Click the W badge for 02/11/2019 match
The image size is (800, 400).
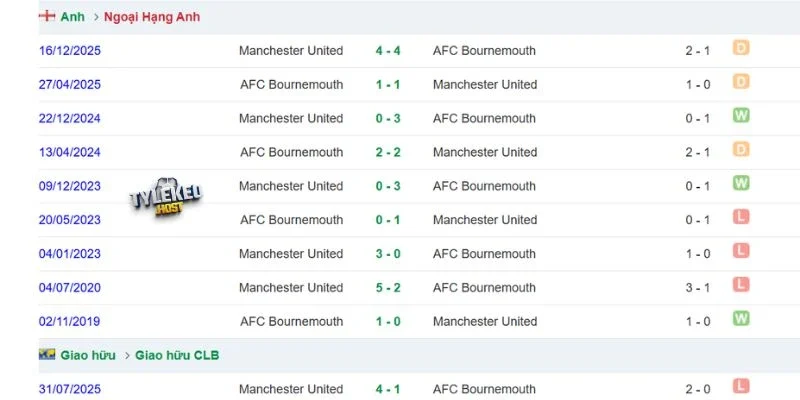click(x=741, y=318)
